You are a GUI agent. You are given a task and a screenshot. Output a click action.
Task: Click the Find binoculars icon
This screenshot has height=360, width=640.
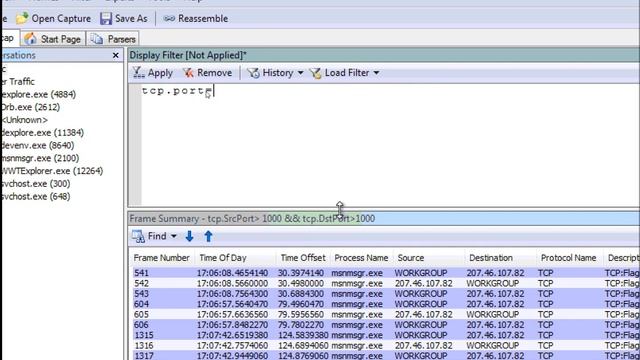138,236
